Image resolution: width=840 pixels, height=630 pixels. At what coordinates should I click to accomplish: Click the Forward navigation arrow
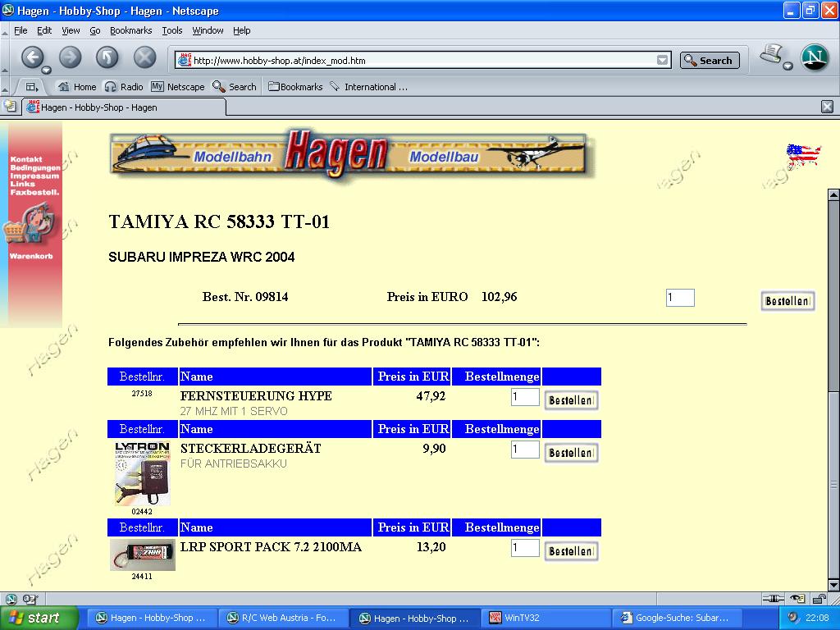(x=71, y=57)
